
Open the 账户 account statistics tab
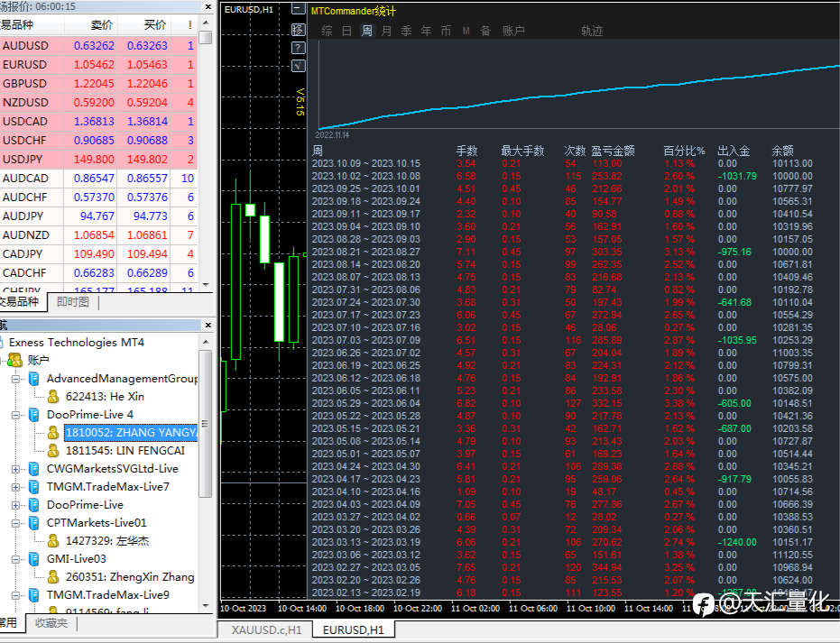[513, 31]
